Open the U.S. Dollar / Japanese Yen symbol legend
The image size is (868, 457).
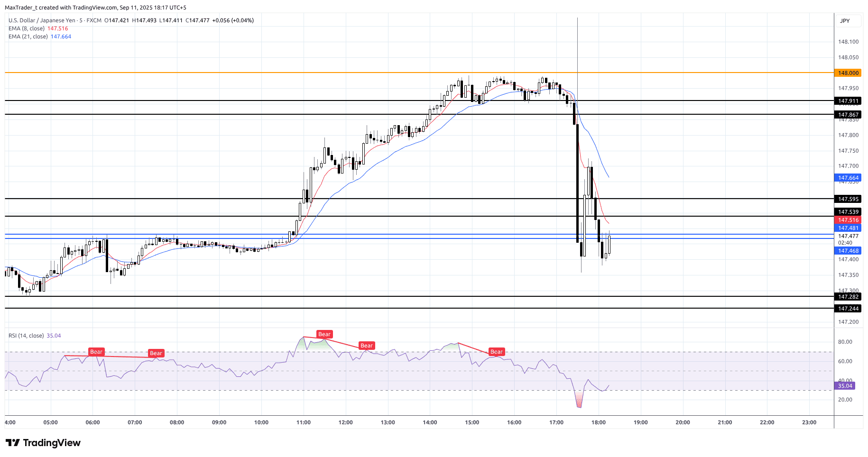pos(55,20)
